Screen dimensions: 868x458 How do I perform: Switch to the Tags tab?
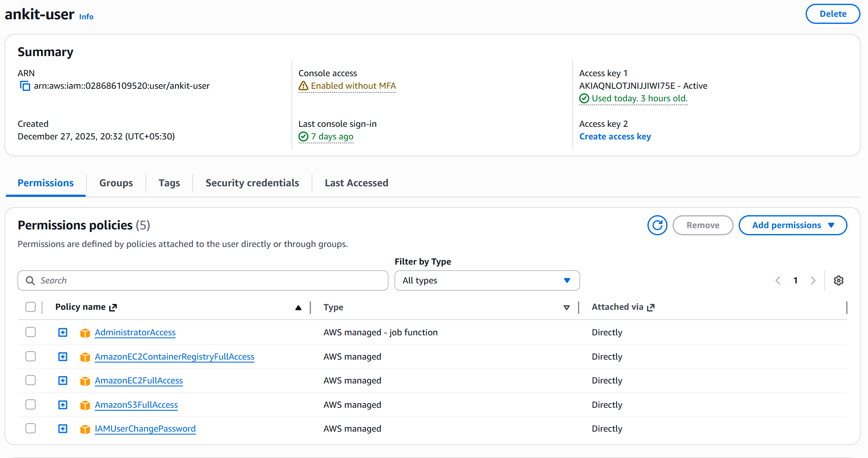coord(169,183)
